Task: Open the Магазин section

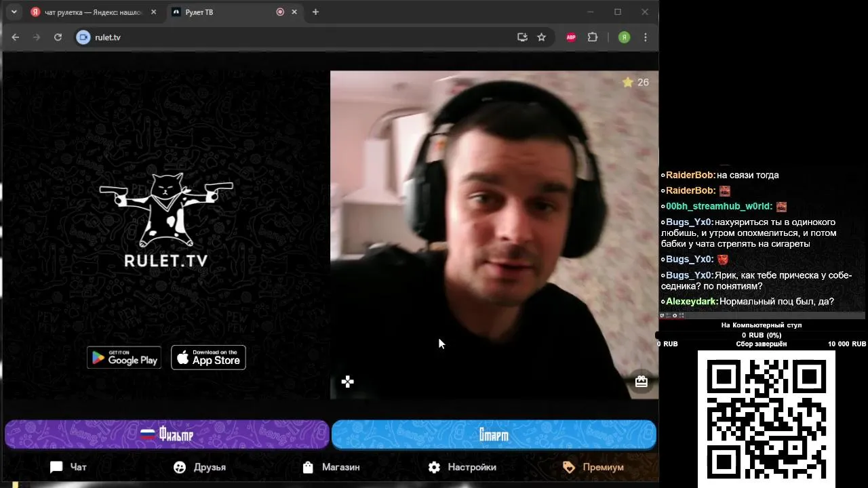Action: (x=331, y=467)
